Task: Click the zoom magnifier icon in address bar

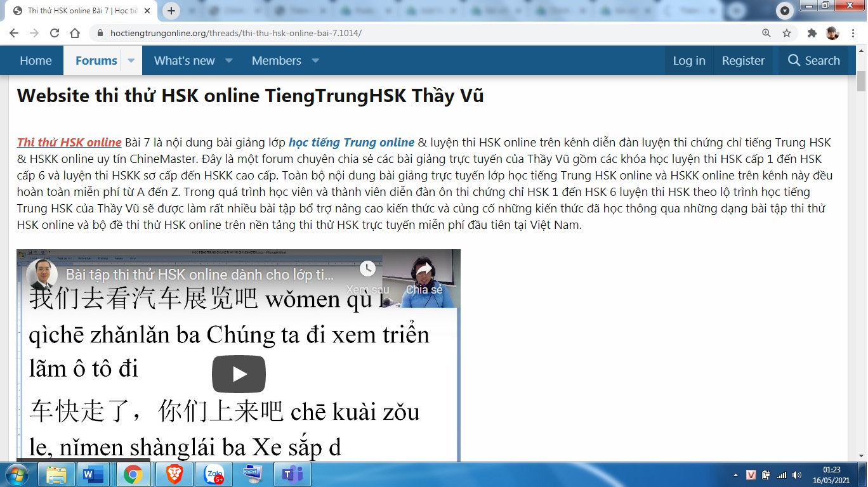Action: (x=766, y=33)
